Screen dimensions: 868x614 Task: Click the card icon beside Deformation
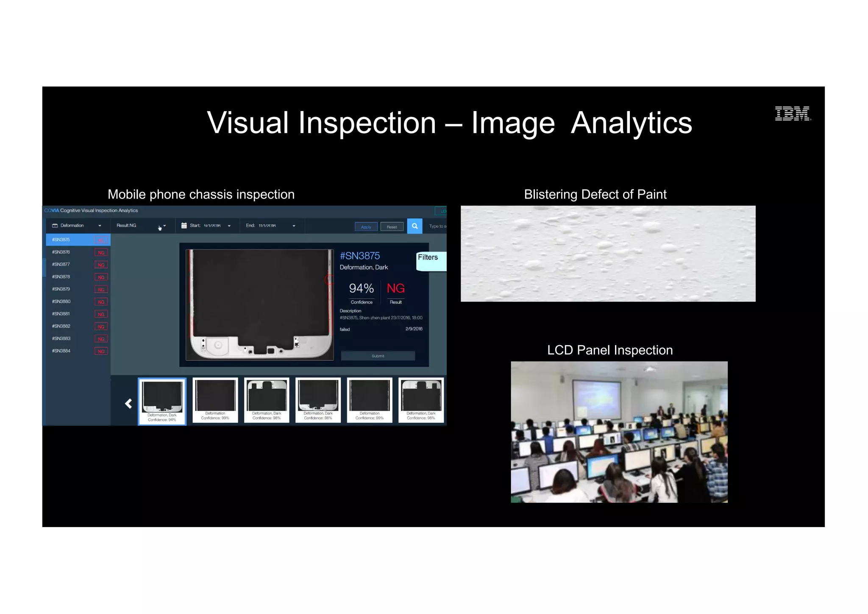55,226
